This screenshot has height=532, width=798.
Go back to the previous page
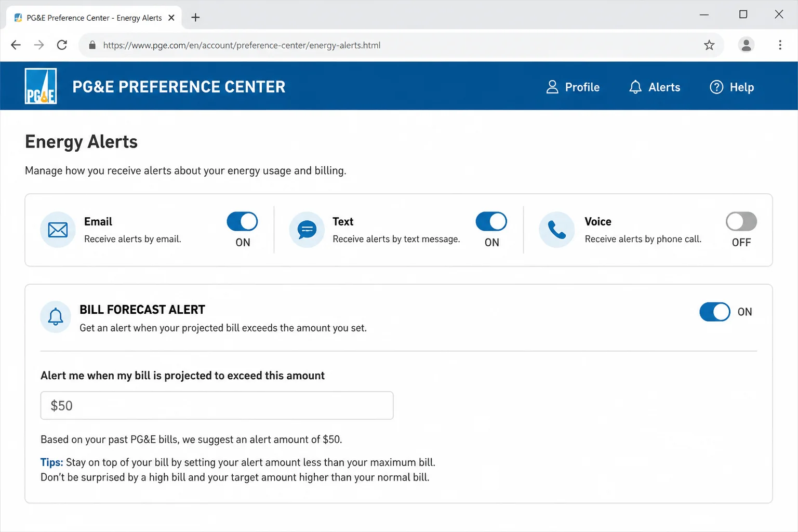coord(16,45)
